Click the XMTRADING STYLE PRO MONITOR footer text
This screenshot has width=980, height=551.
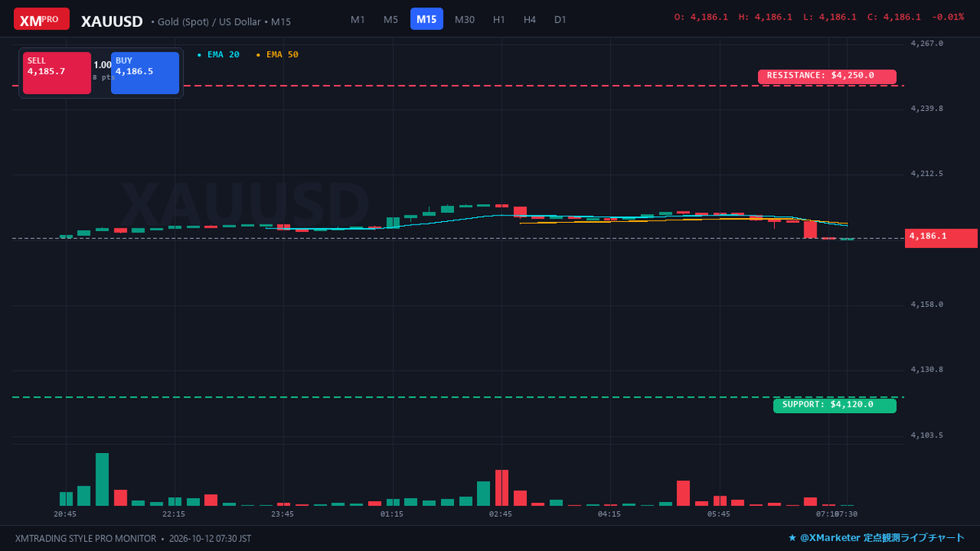pyautogui.click(x=85, y=539)
